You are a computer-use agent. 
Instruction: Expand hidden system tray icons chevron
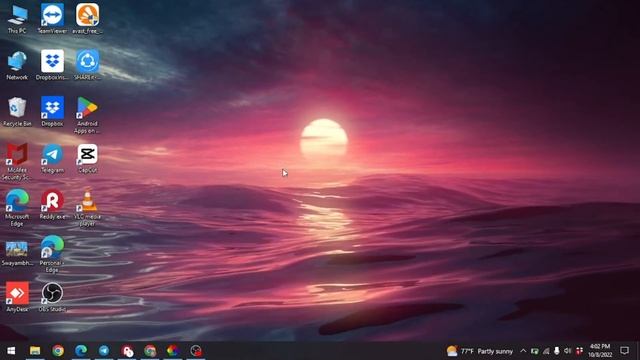523,351
